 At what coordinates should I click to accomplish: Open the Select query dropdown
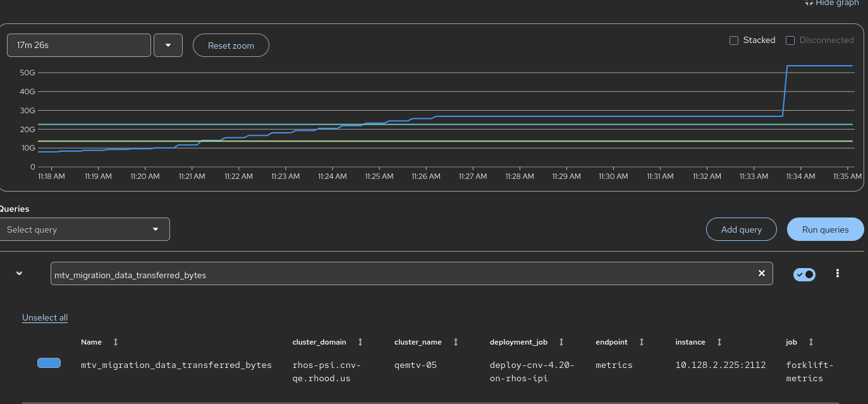pos(85,230)
